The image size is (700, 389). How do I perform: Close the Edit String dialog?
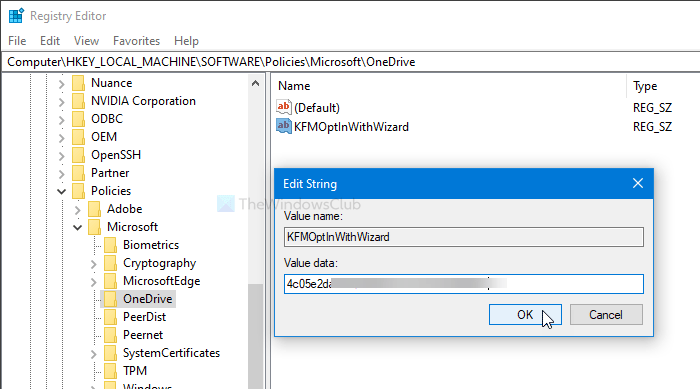[x=638, y=183]
